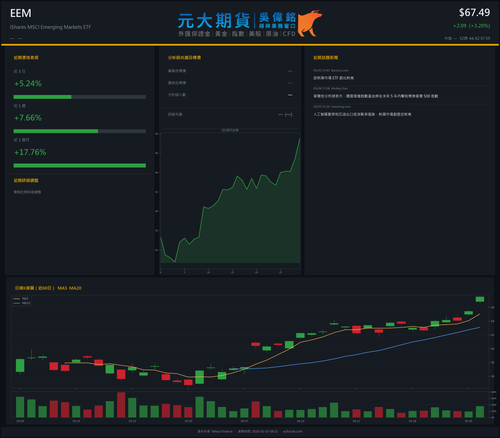Click the +2.09 (+3.20%) daily change
This screenshot has width=500, height=438.
[x=471, y=26]
